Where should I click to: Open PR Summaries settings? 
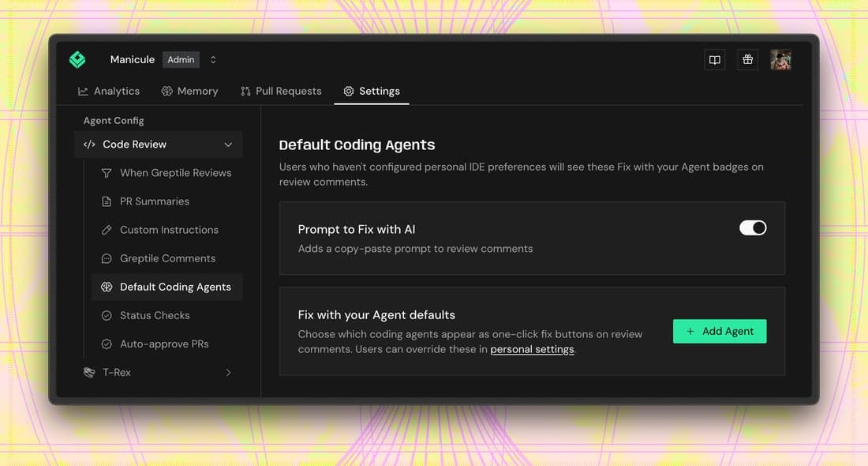tap(166, 201)
